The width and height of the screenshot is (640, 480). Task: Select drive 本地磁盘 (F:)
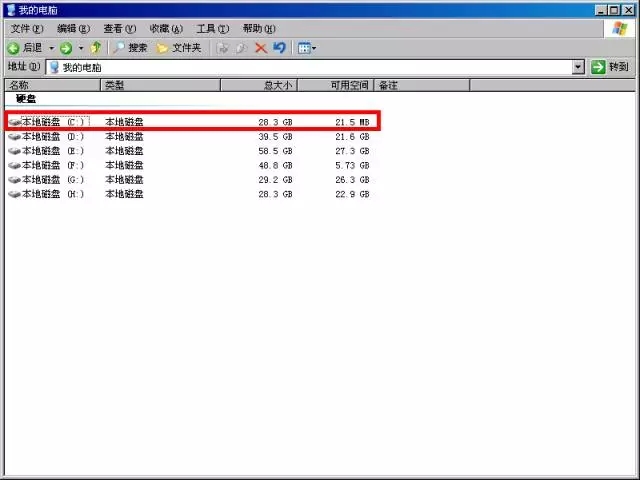(x=53, y=165)
